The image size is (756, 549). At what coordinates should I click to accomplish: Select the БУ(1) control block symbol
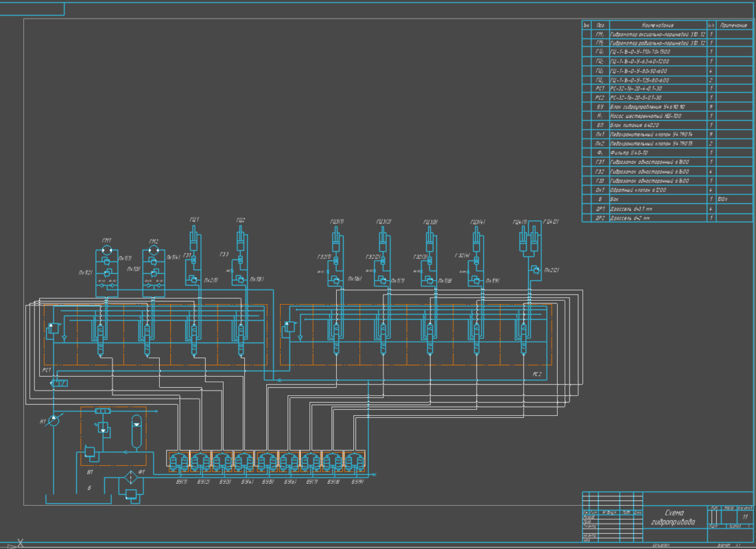(179, 460)
